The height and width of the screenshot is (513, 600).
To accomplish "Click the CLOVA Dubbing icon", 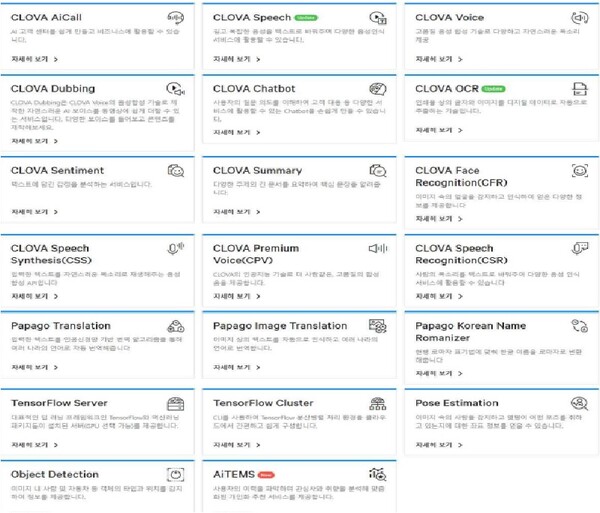I will point(175,89).
